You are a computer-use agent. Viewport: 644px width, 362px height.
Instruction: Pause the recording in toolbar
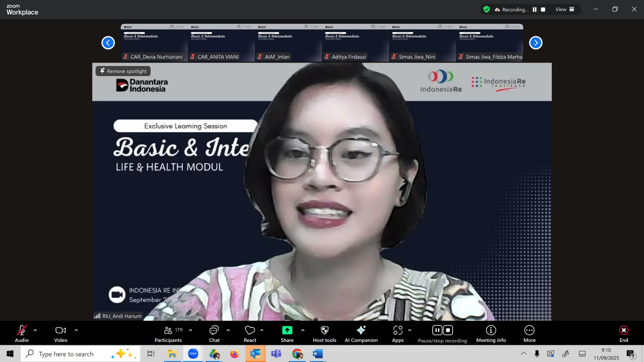[x=437, y=330]
